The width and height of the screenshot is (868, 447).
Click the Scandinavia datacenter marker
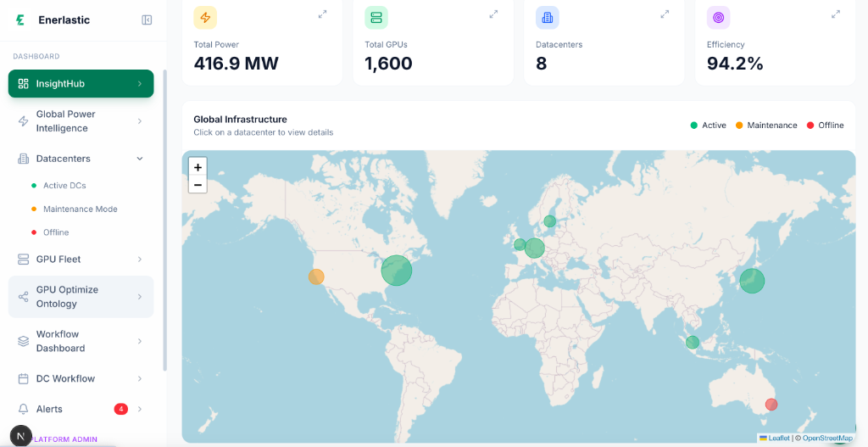[549, 221]
